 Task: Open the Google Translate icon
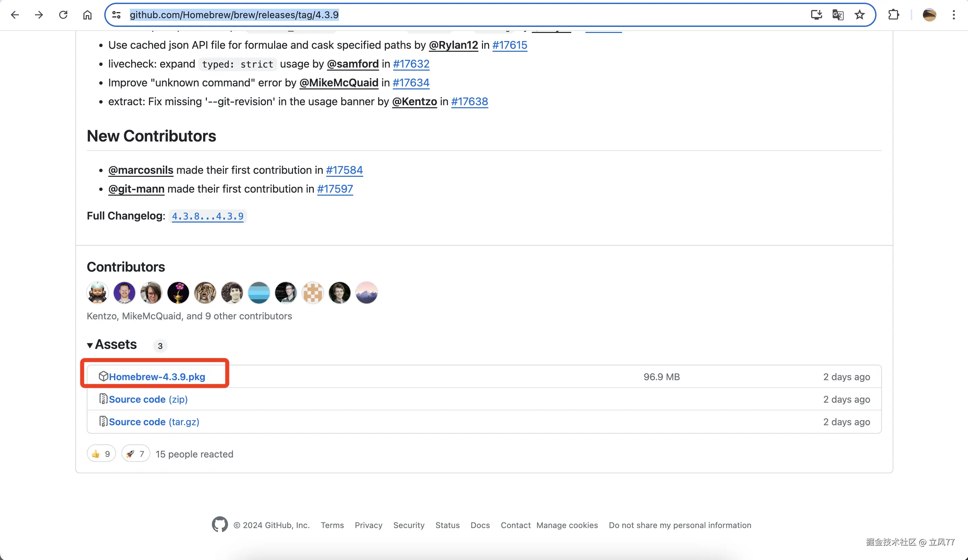tap(838, 15)
